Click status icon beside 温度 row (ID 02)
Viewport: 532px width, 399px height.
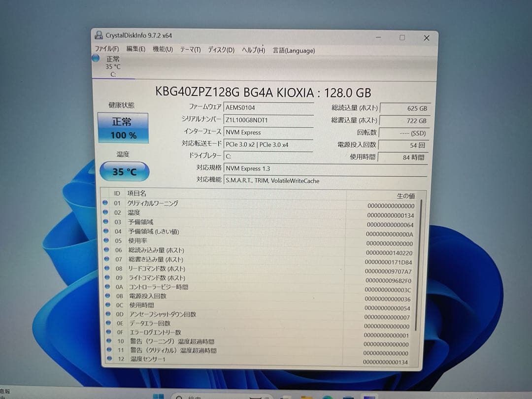coord(105,212)
